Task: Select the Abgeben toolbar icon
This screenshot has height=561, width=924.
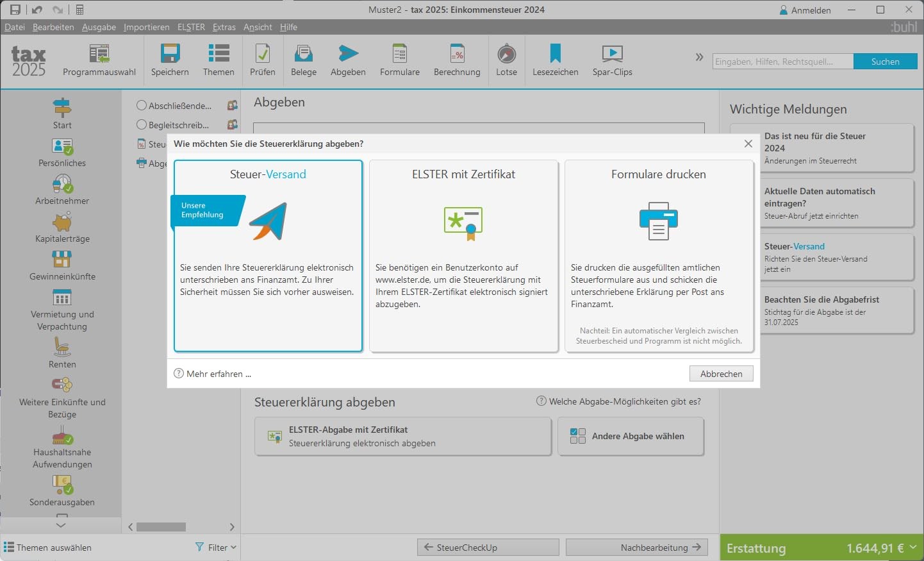Action: coord(348,61)
